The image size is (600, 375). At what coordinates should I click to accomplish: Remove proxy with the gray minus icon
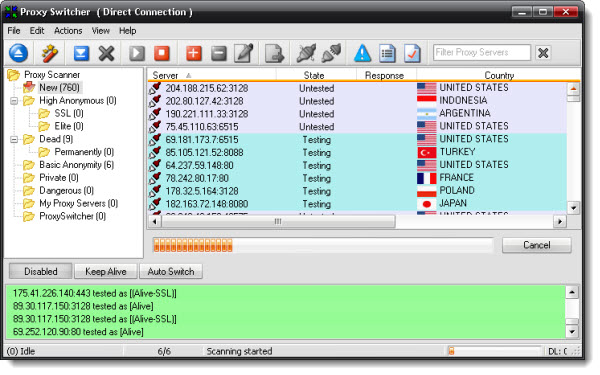pyautogui.click(x=219, y=53)
